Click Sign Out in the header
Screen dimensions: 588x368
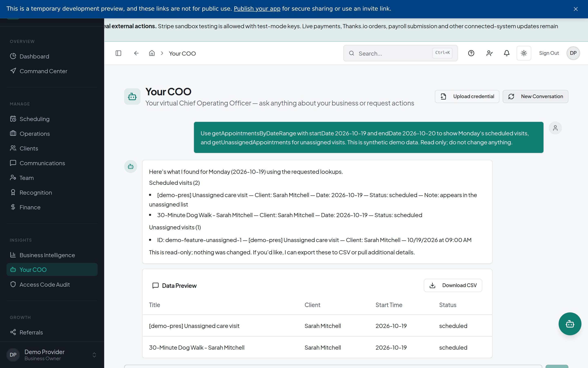pos(549,53)
